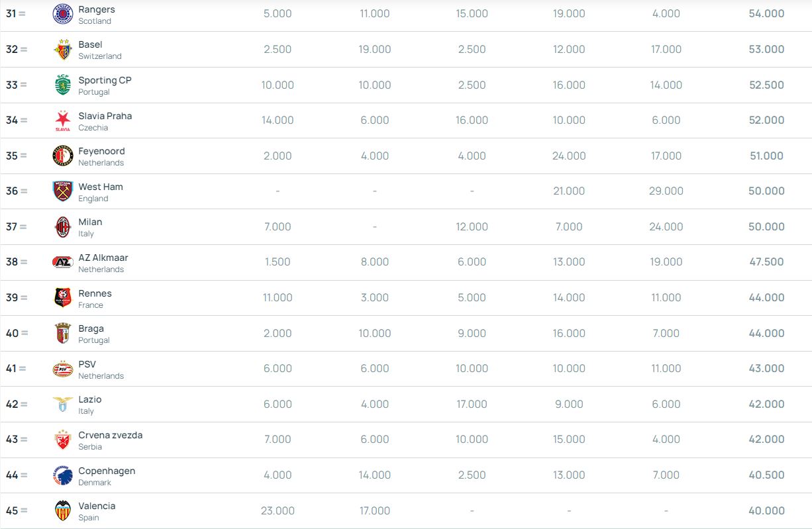This screenshot has width=812, height=529.
Task: Click the PSV club logo
Action: point(63,369)
